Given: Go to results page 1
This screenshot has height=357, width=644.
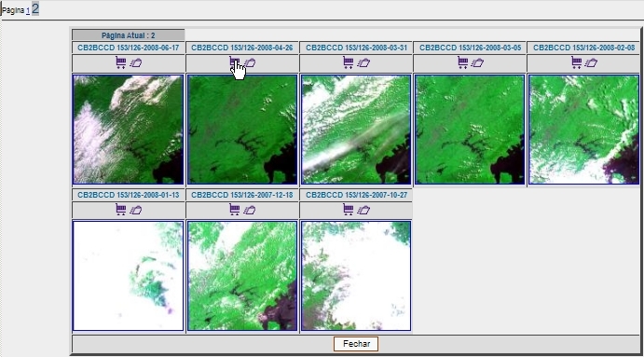Looking at the screenshot, I should point(28,11).
